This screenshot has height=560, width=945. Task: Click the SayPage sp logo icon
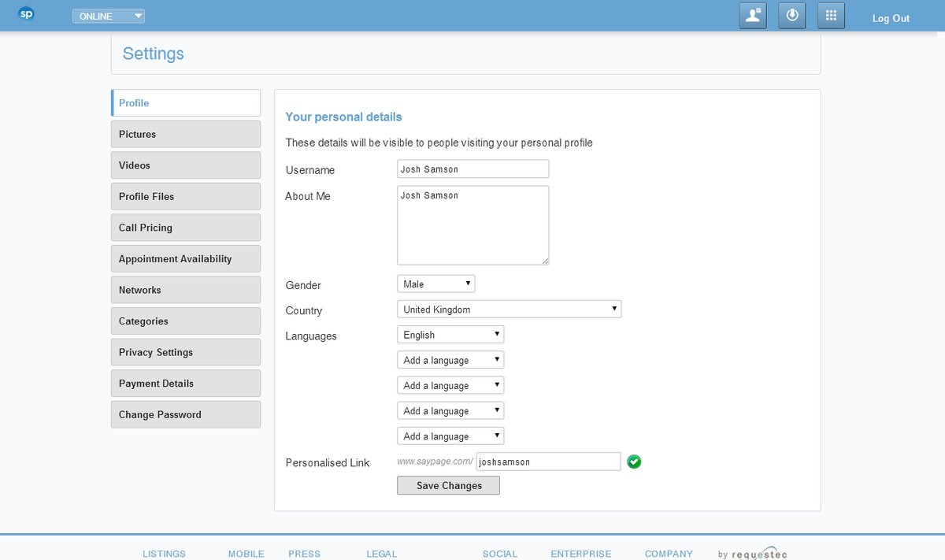point(26,15)
